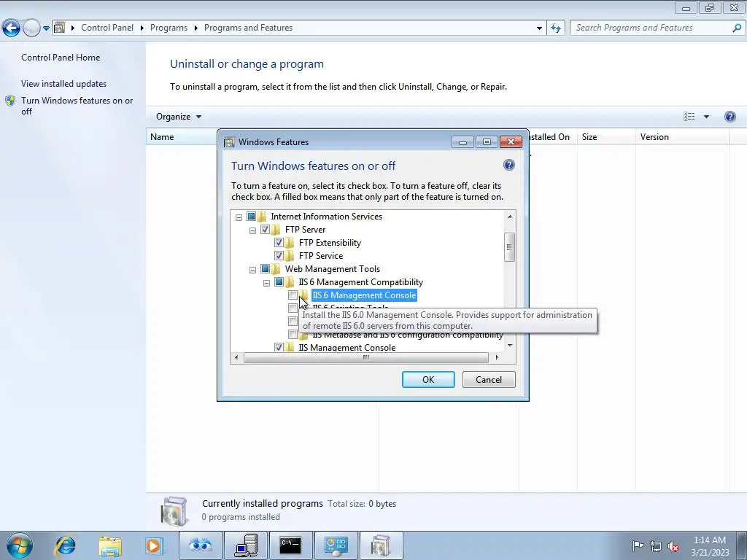Collapse the Web Management Tools node

pyautogui.click(x=252, y=270)
